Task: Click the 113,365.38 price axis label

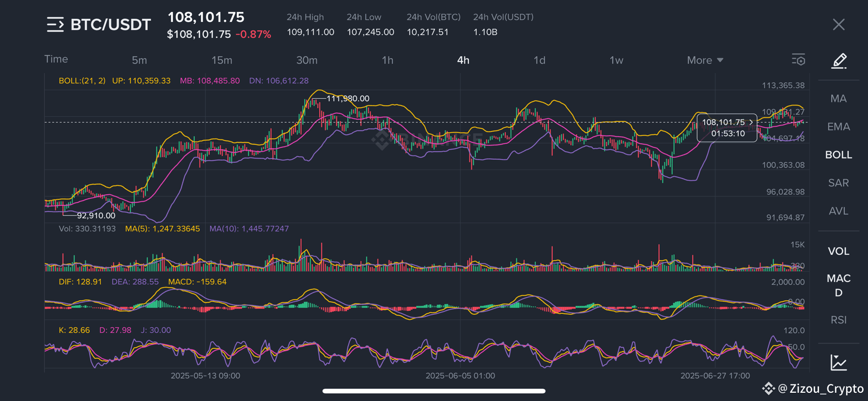Action: click(x=783, y=86)
